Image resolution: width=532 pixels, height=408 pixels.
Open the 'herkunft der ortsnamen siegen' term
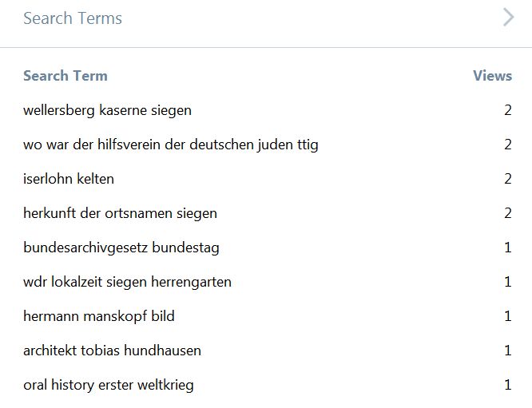pyautogui.click(x=121, y=213)
